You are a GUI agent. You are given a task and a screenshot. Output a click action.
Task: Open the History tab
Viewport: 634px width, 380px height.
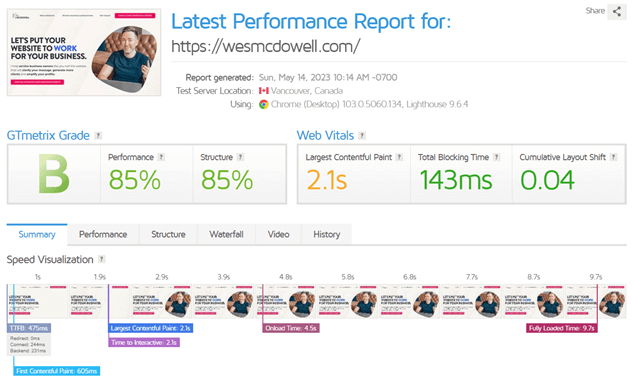(x=327, y=234)
